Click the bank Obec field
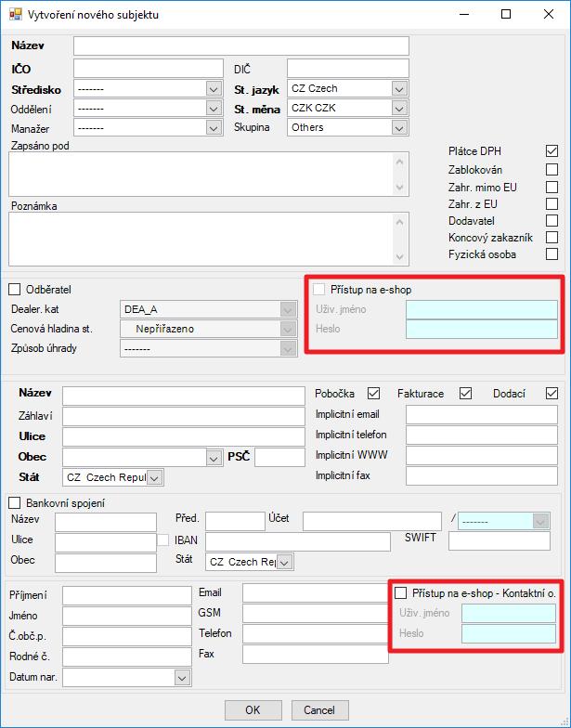Viewport: 571px width, 728px height. pos(106,563)
